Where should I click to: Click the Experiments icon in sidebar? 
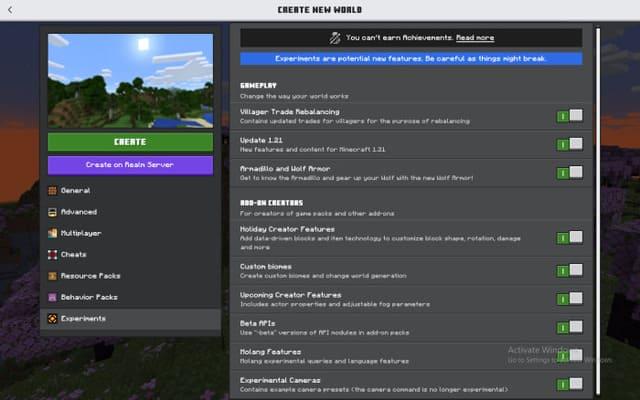pyautogui.click(x=52, y=319)
